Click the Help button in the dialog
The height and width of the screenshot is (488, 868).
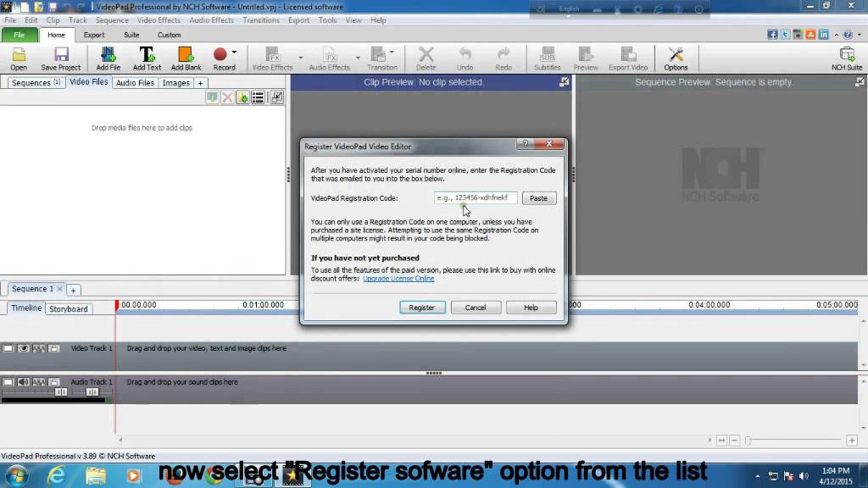(x=531, y=308)
